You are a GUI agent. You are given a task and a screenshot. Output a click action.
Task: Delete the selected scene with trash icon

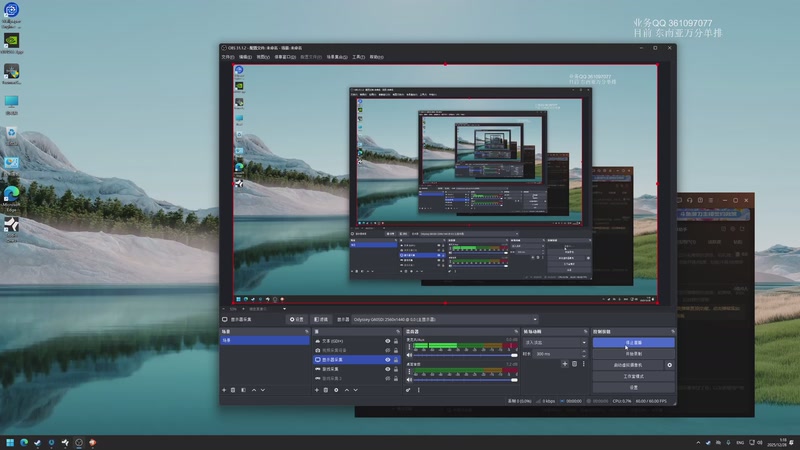coord(233,390)
